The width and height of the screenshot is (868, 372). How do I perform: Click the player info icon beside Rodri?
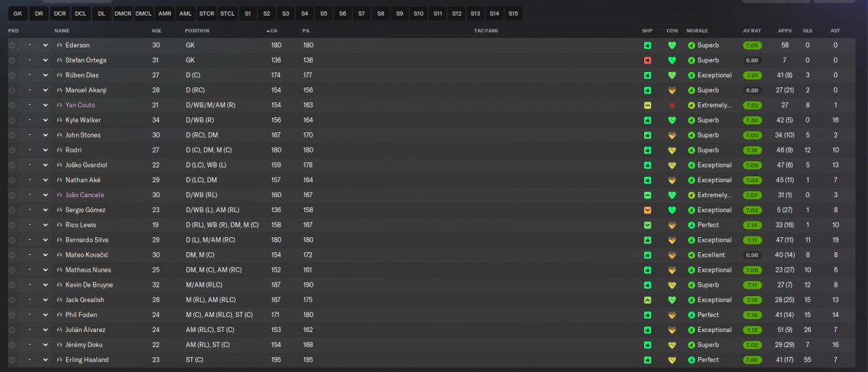60,150
